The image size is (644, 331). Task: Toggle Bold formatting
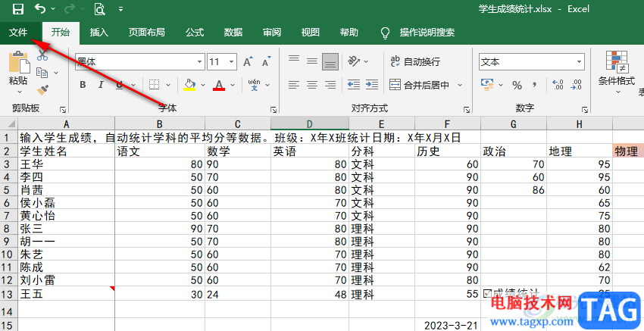83,85
